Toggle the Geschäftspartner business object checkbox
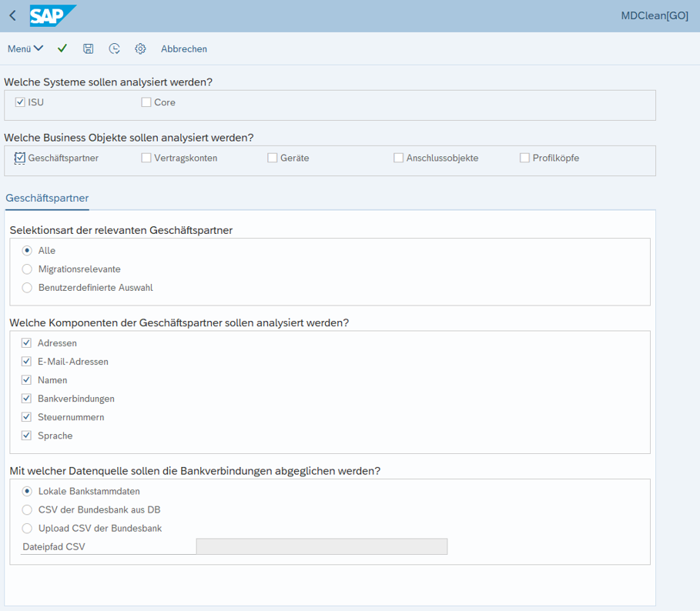The image size is (700, 611). [20, 158]
